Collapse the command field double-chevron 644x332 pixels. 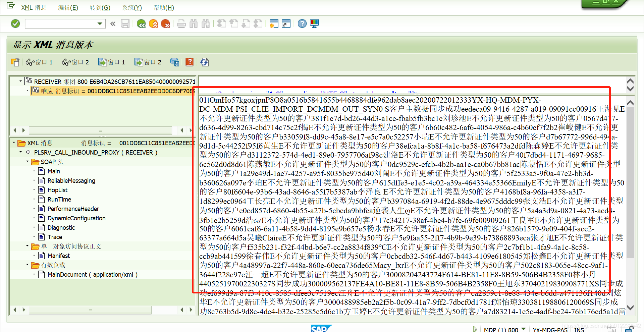[x=113, y=23]
